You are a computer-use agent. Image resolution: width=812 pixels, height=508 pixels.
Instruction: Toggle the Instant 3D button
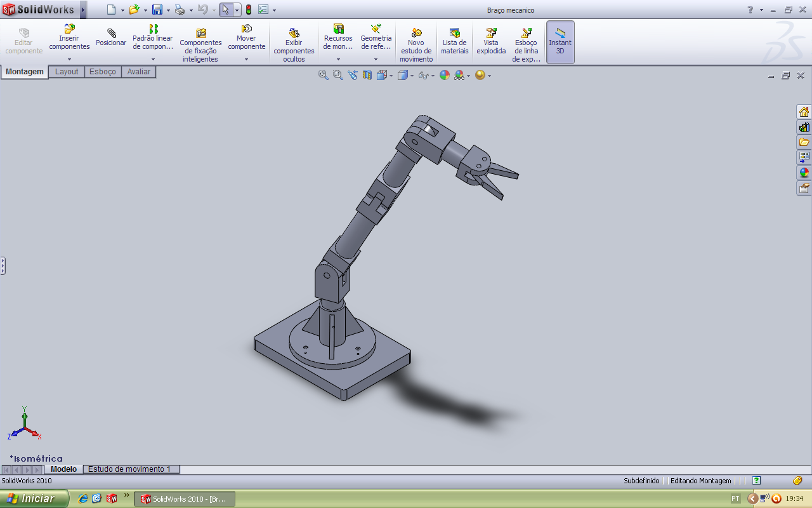click(x=560, y=42)
